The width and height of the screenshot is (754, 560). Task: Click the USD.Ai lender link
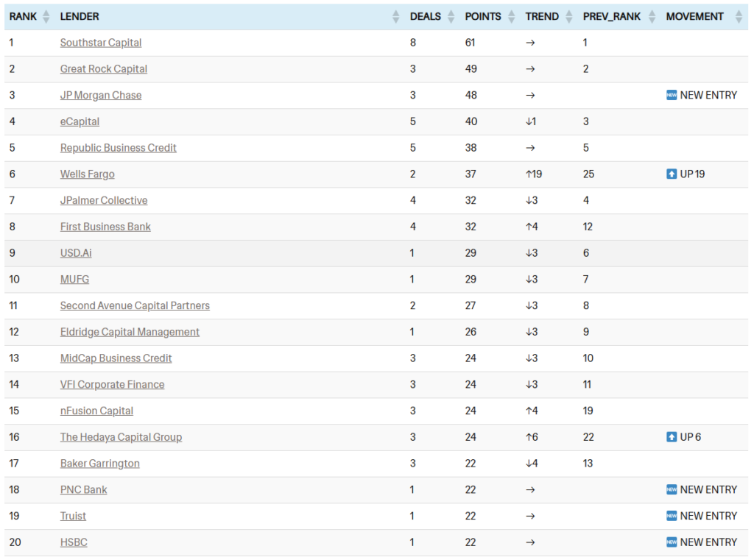point(76,253)
